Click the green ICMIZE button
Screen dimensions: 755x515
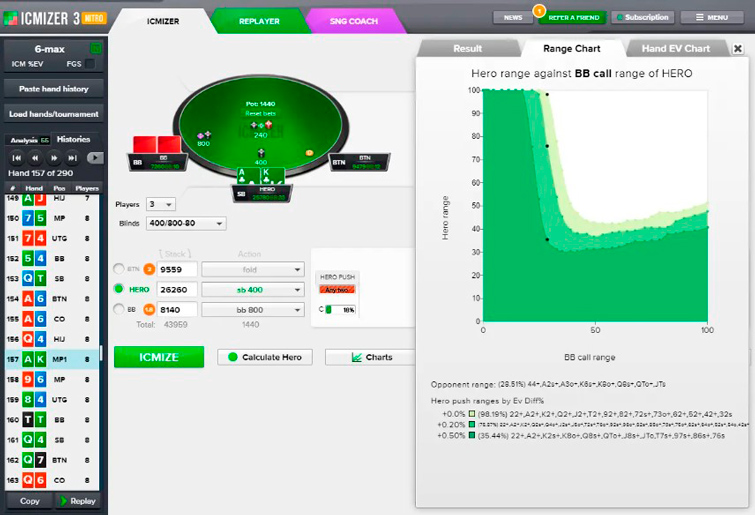(x=159, y=357)
